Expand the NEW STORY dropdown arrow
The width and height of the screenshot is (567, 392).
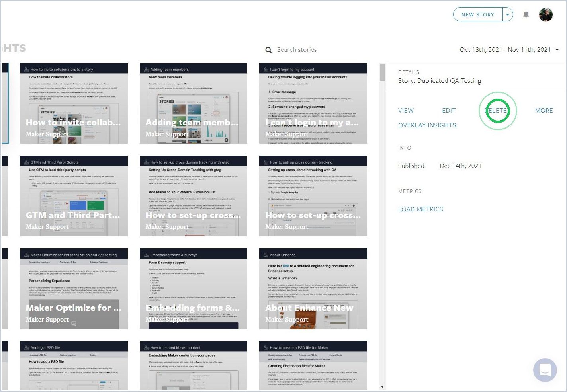(x=508, y=15)
